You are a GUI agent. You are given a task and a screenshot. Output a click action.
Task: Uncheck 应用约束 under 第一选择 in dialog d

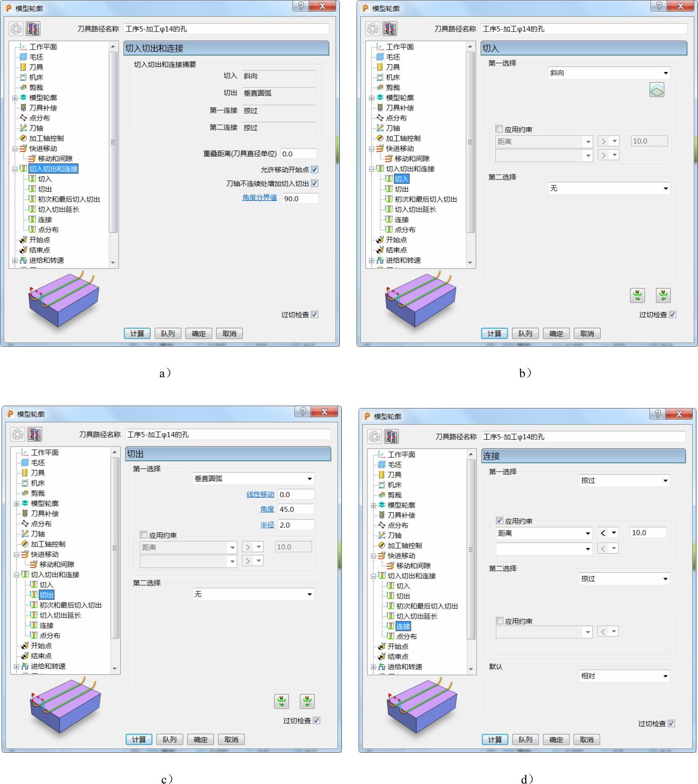[x=500, y=521]
